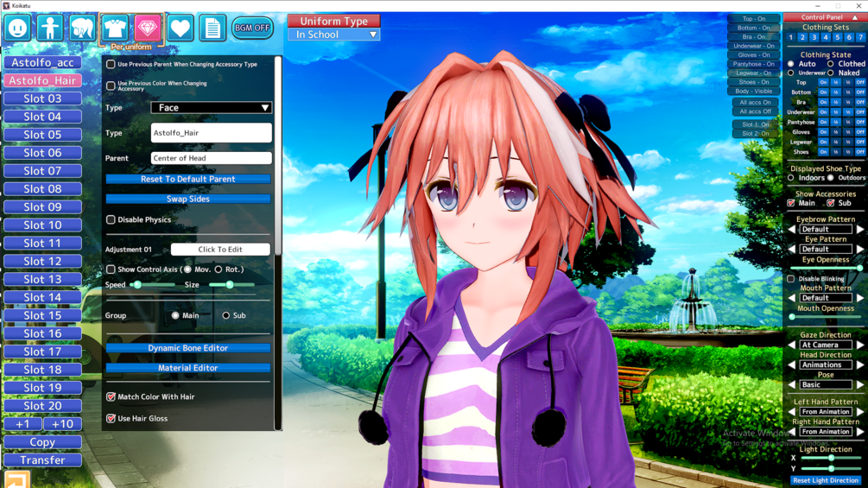
Task: Select the Rot. radio option
Action: point(219,269)
